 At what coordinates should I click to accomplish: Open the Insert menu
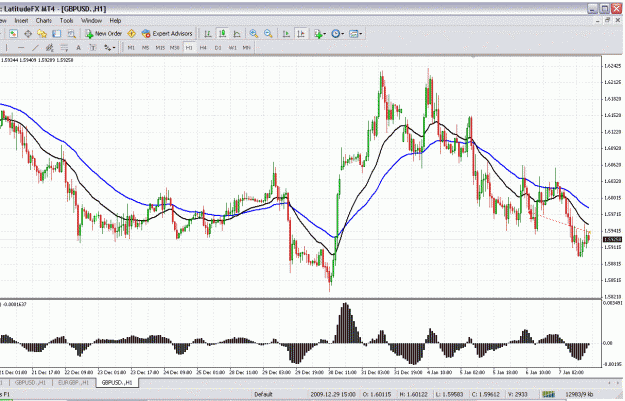click(21, 21)
